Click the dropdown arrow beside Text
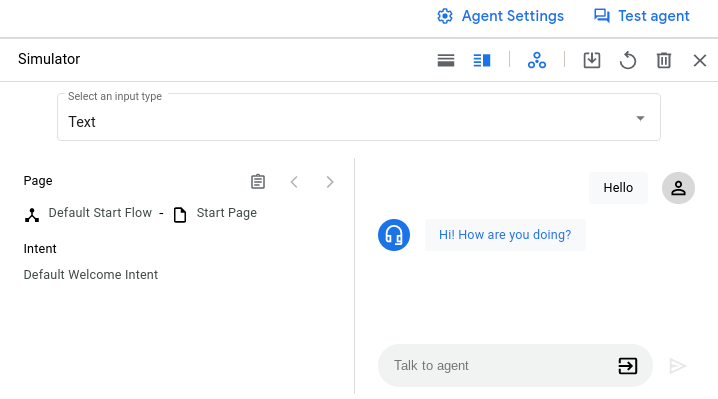718x399 pixels. pos(640,119)
